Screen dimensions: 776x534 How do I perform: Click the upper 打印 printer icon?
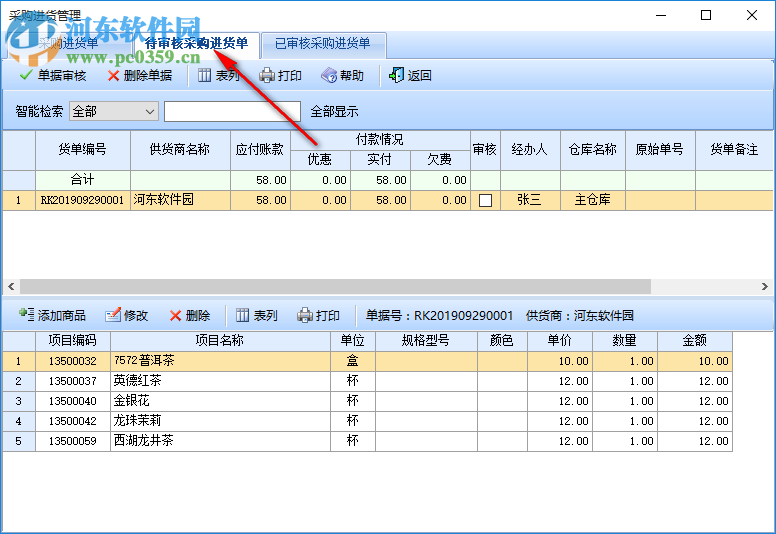point(267,75)
